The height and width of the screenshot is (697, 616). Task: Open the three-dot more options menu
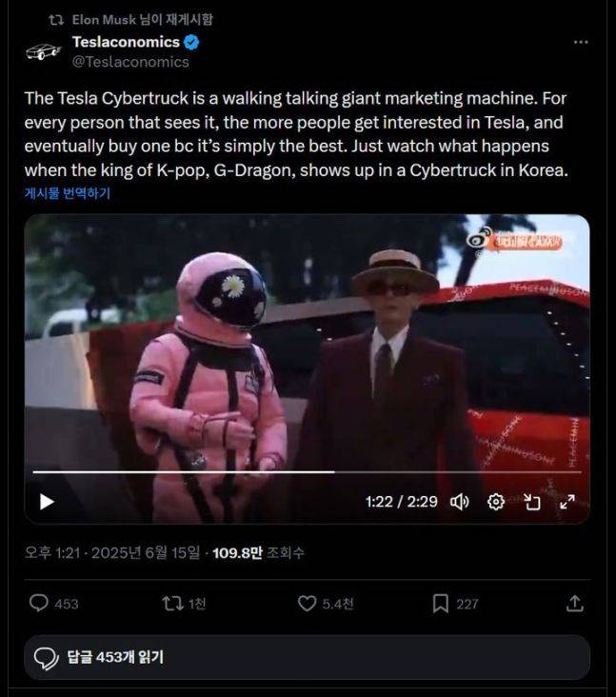[x=581, y=42]
